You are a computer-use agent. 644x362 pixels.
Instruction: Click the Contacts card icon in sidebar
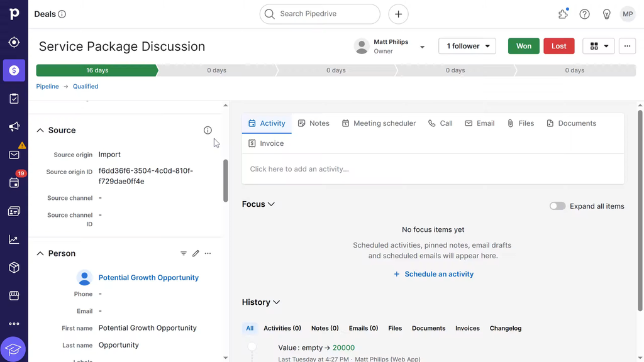[x=14, y=212]
